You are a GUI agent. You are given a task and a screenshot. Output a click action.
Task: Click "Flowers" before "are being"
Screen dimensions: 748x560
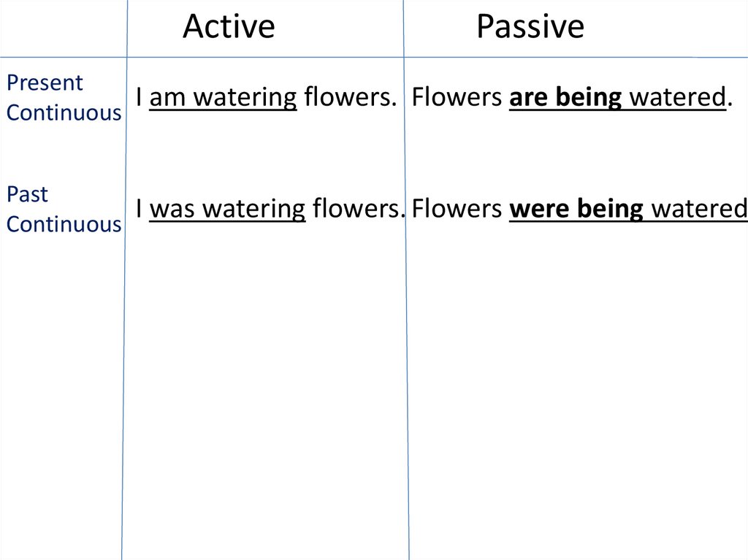coord(457,97)
